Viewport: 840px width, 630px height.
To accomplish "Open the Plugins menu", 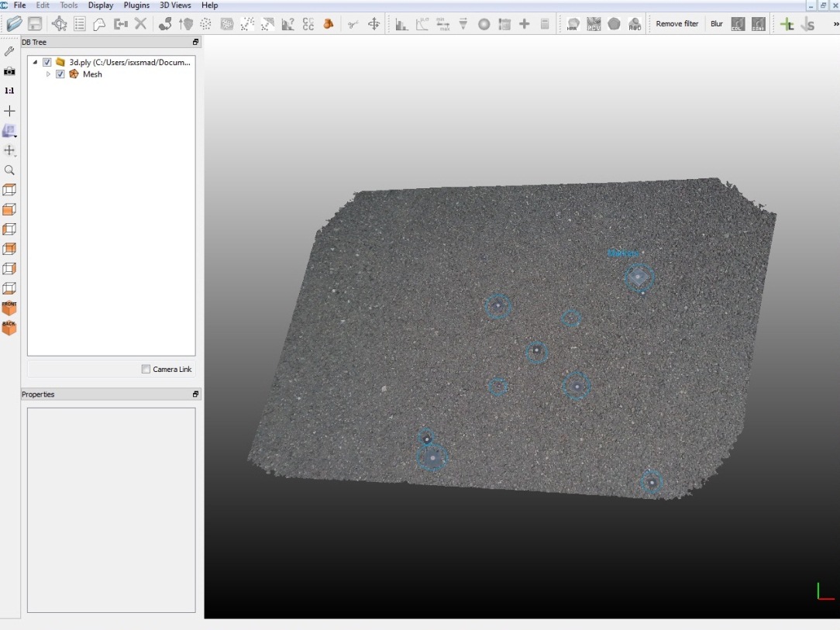I will pos(136,5).
